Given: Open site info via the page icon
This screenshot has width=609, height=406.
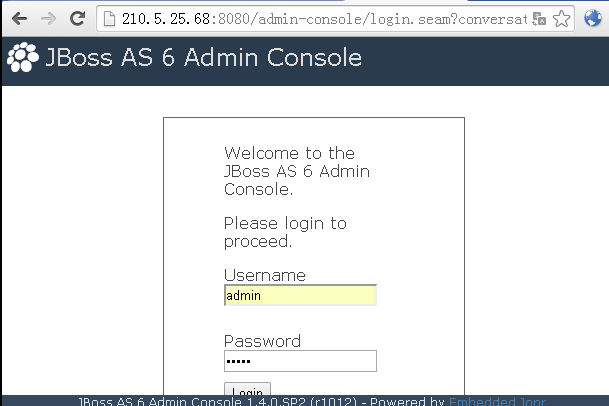Looking at the screenshot, I should pos(110,19).
